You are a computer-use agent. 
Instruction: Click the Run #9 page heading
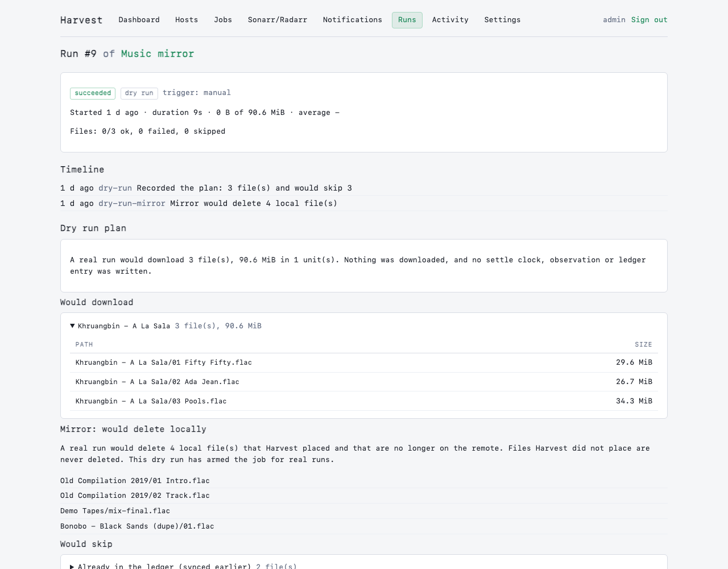[x=127, y=53]
